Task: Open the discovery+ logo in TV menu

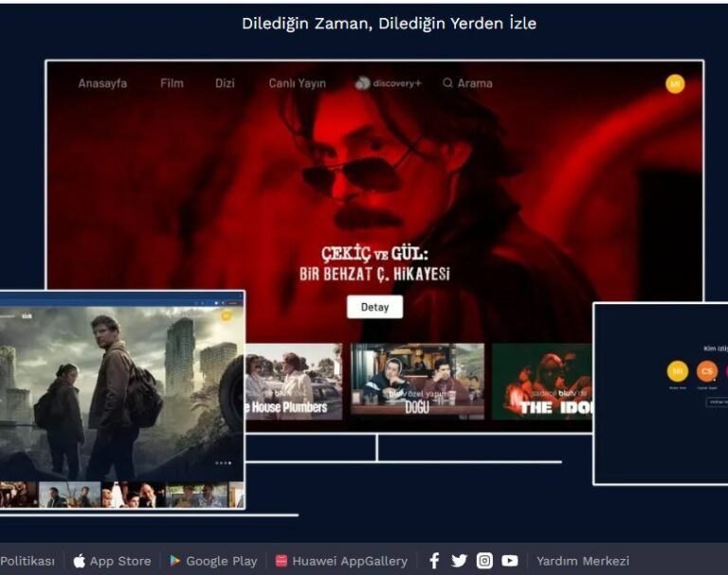Action: click(x=388, y=83)
